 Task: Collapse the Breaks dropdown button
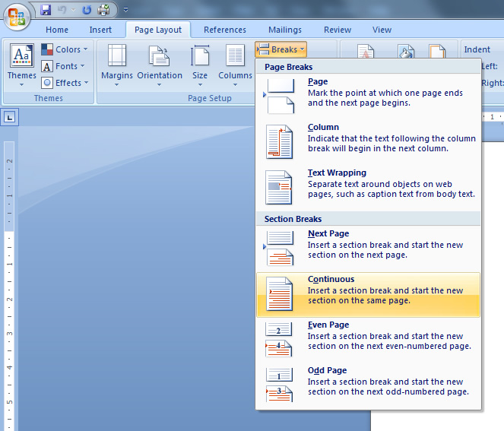[x=281, y=49]
